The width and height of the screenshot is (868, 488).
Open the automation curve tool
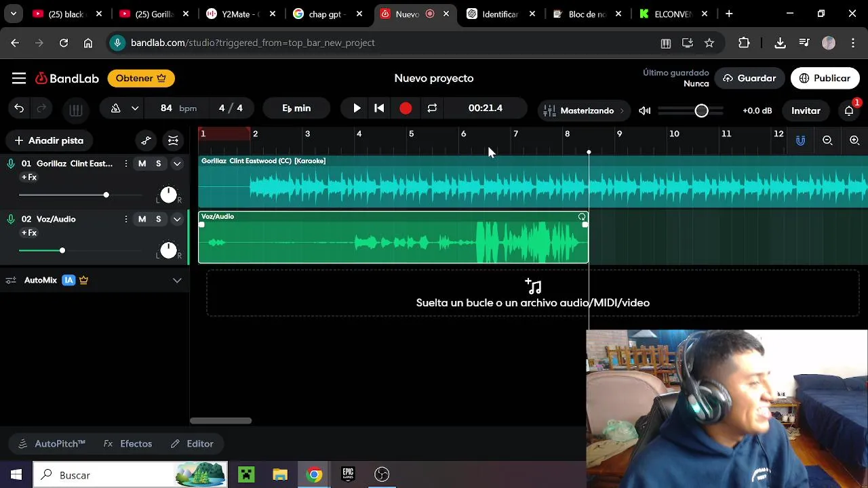coord(146,141)
